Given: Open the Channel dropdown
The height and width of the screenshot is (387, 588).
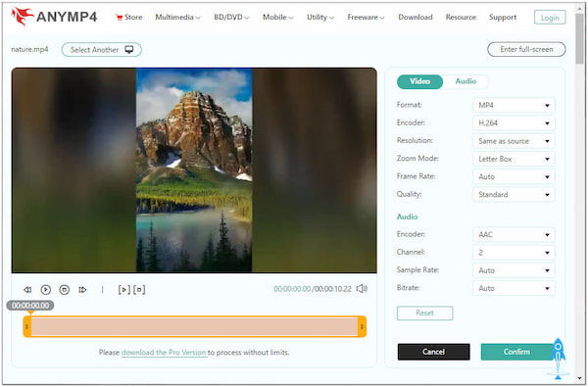Looking at the screenshot, I should (x=514, y=253).
